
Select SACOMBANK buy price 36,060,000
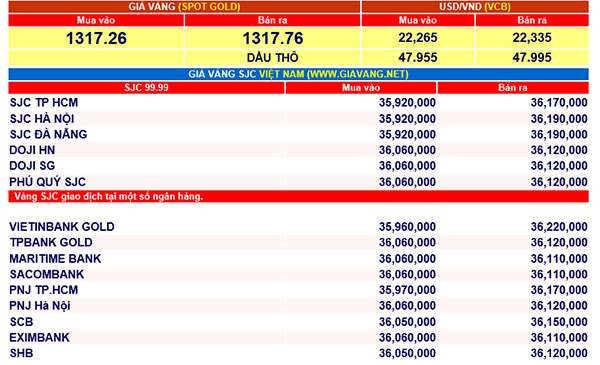click(407, 275)
